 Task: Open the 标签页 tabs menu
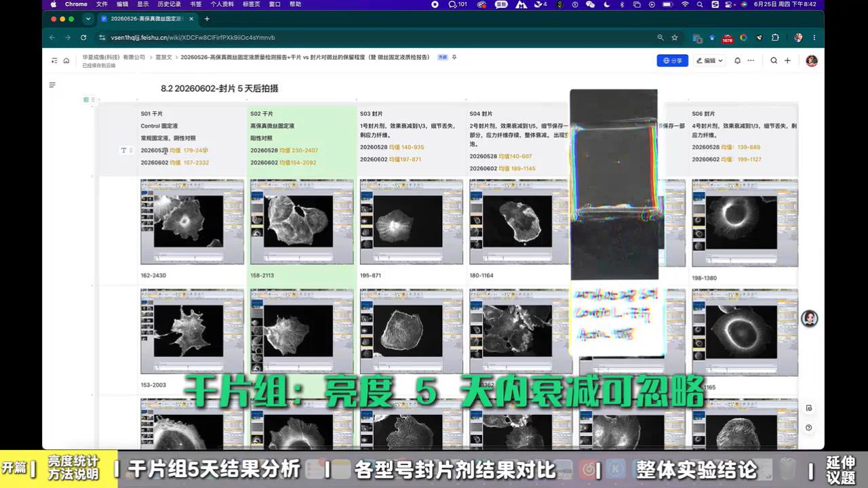coord(252,4)
